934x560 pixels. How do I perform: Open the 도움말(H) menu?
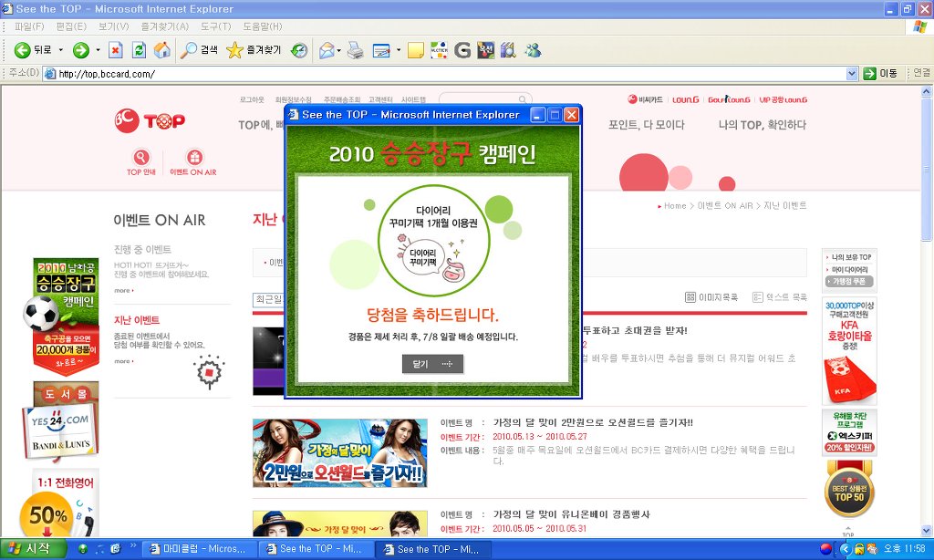point(262,26)
